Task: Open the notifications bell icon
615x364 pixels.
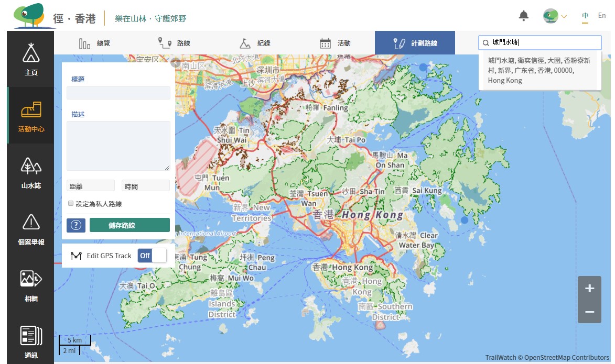Action: click(x=523, y=16)
